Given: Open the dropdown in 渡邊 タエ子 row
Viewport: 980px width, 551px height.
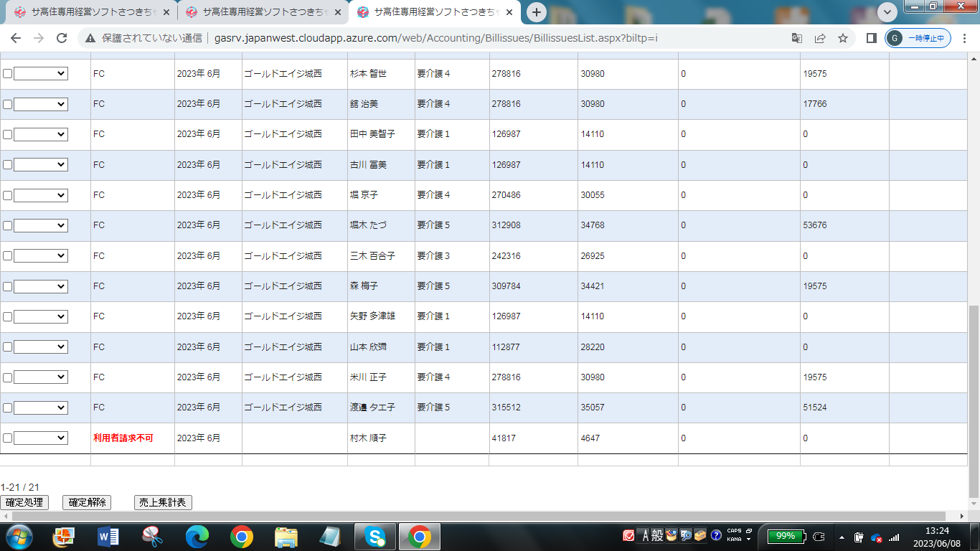Looking at the screenshot, I should click(41, 408).
